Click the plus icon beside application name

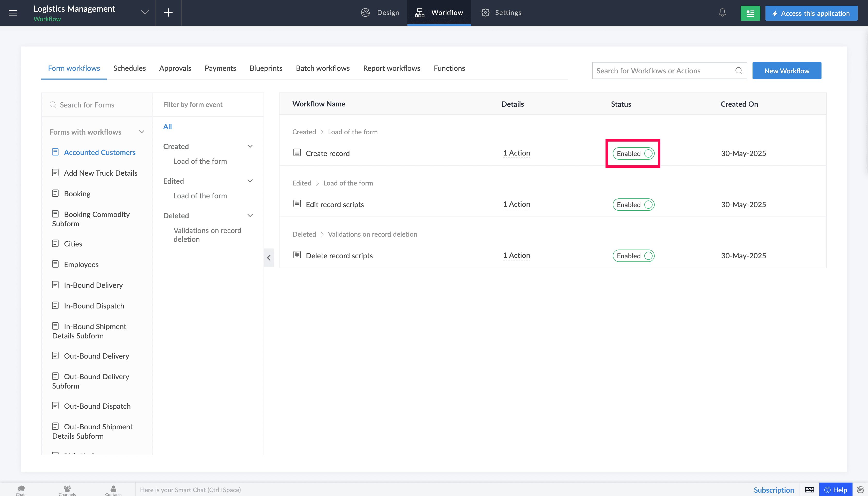pos(168,13)
